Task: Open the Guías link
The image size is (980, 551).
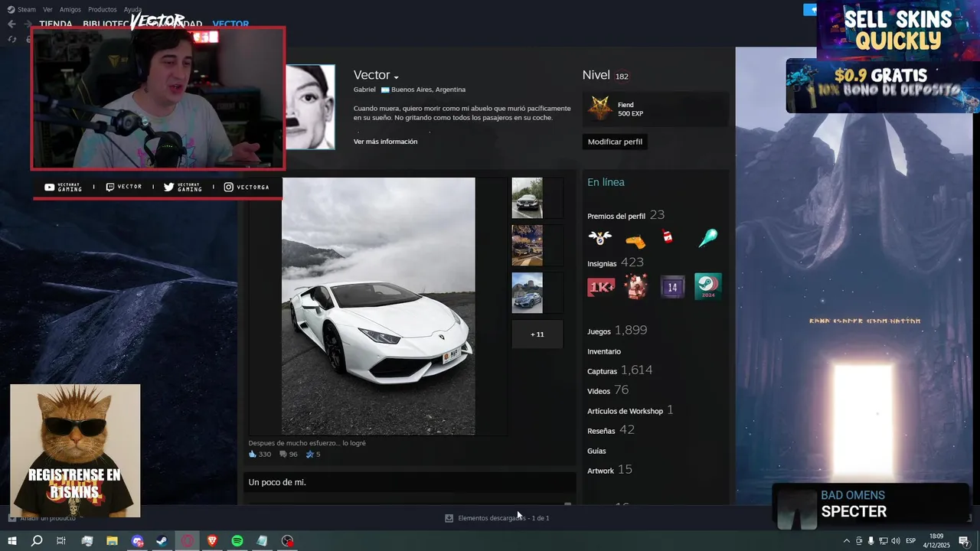Action: [x=596, y=451]
